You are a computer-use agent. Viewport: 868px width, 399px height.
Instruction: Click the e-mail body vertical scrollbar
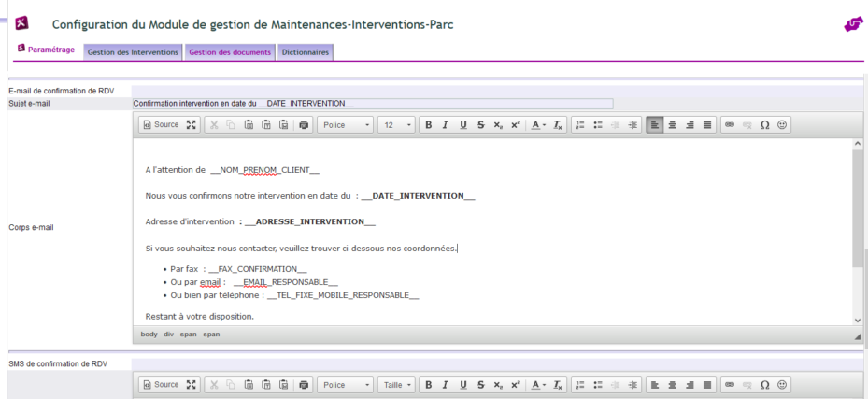coord(858,208)
